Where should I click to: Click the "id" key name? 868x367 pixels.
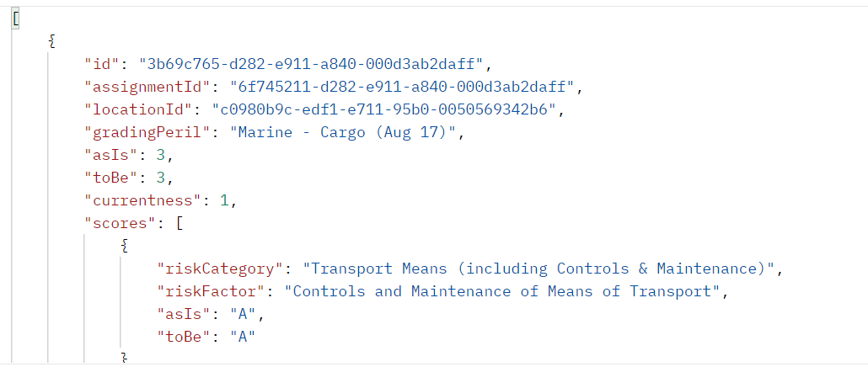click(102, 63)
